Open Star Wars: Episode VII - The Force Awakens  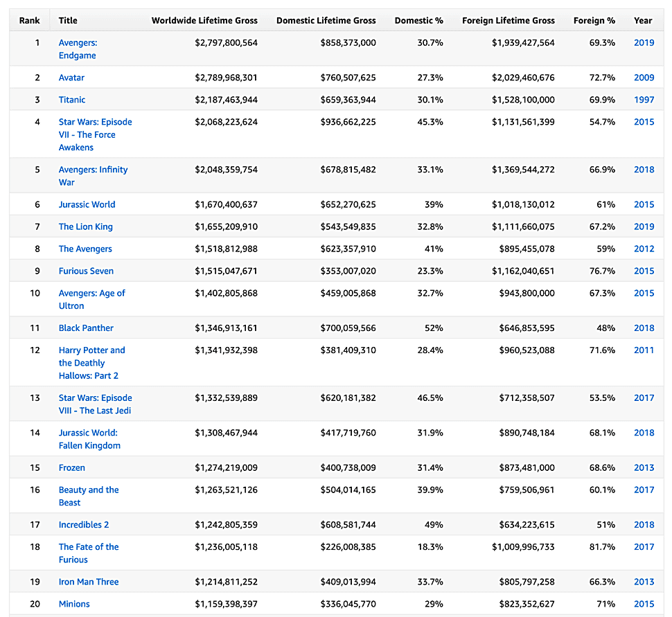95,134
